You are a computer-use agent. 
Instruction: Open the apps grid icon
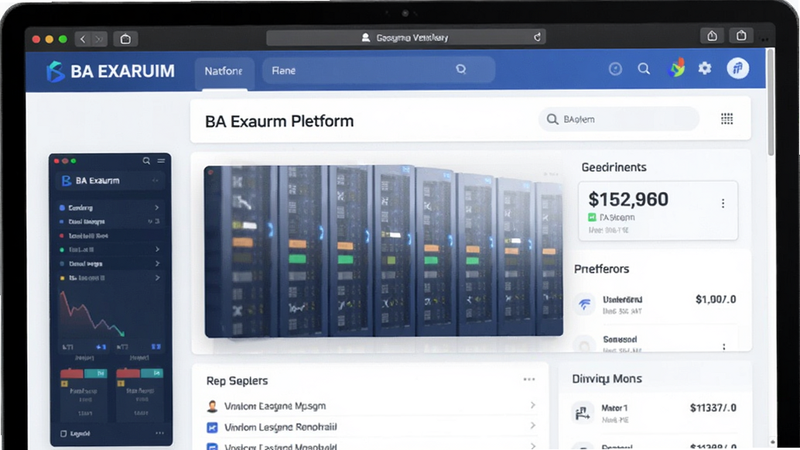click(x=727, y=119)
